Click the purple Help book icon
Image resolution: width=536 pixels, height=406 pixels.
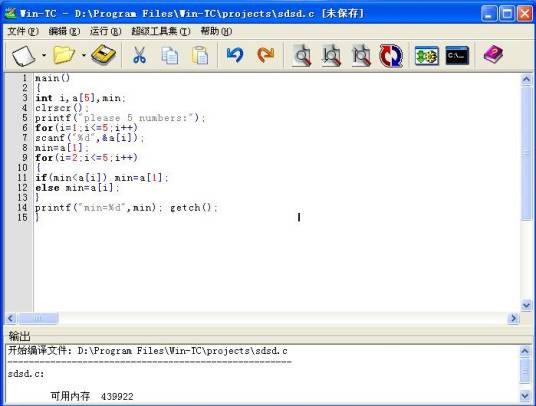493,55
